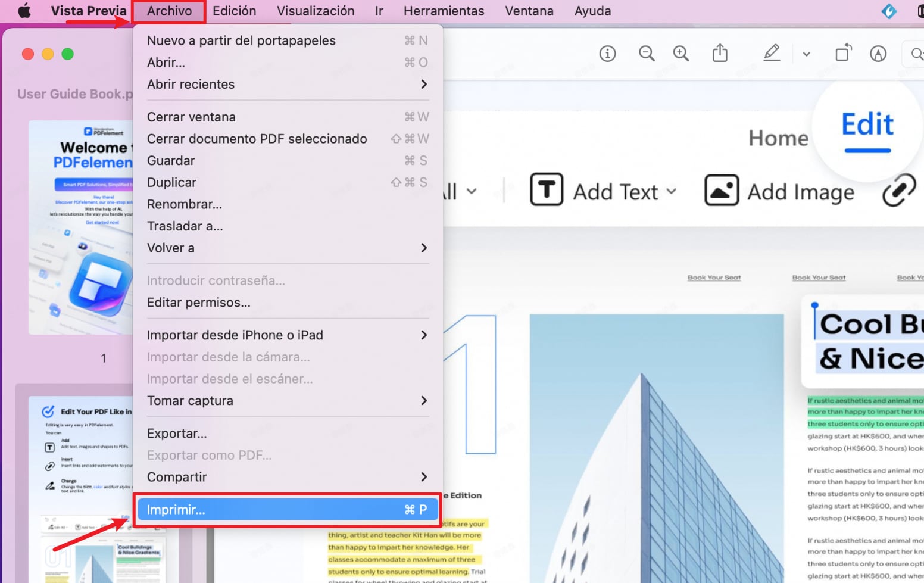Choose Exportar... from the menu

pyautogui.click(x=288, y=434)
